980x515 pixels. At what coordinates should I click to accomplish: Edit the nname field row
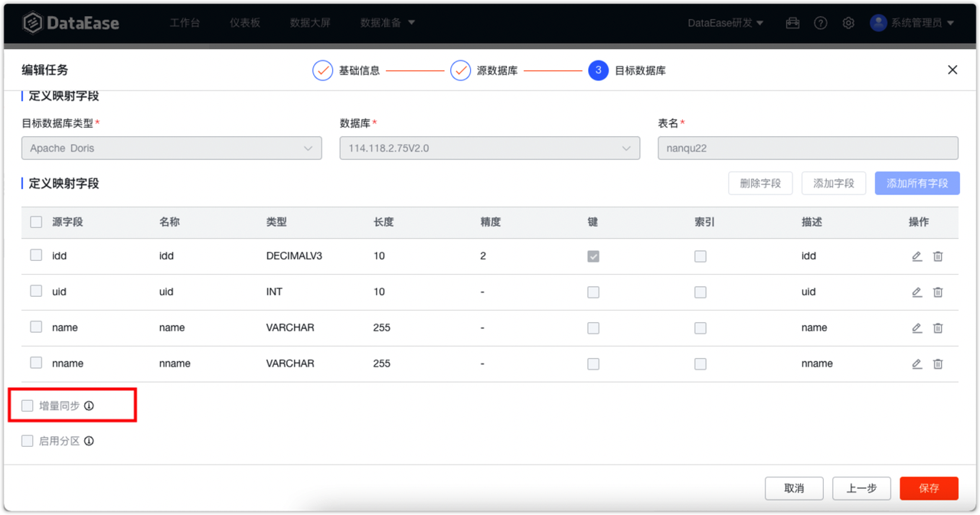click(916, 363)
